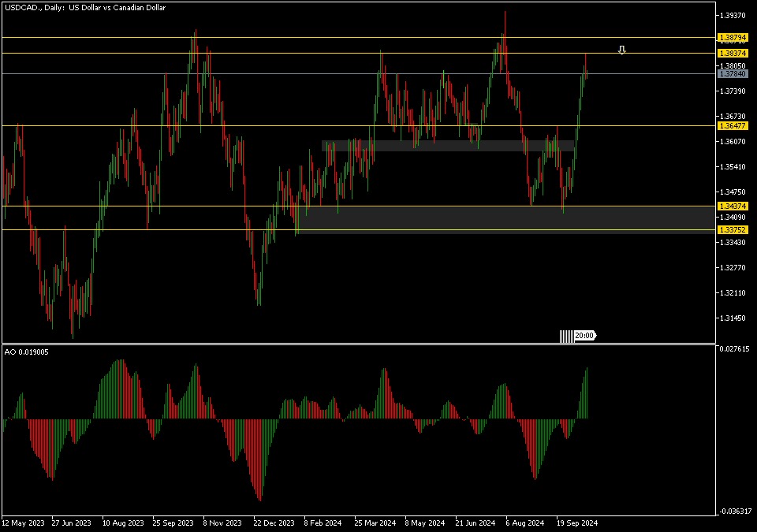Click the USDCAD Daily chart title text
Viewport: 757px width, 532px height.
pyautogui.click(x=85, y=8)
